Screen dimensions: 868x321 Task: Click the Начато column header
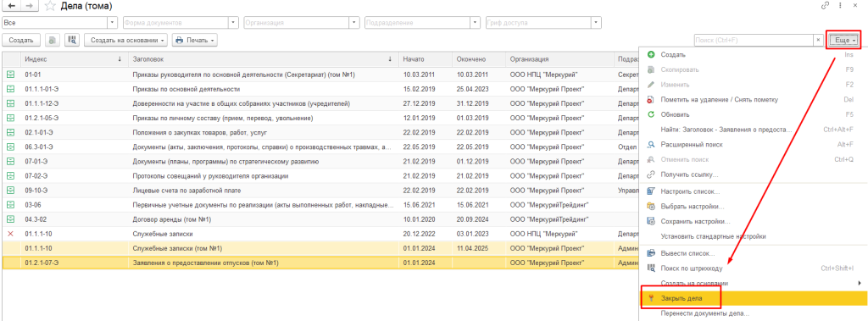[426, 59]
